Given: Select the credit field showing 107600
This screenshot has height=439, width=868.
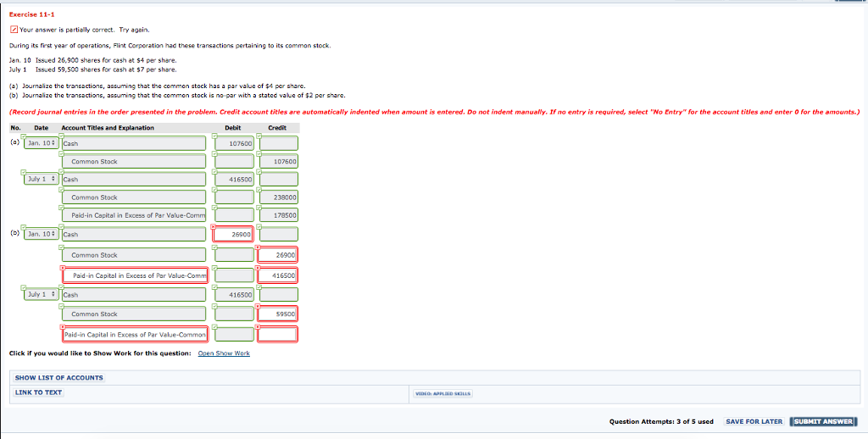Looking at the screenshot, I should pos(278,162).
